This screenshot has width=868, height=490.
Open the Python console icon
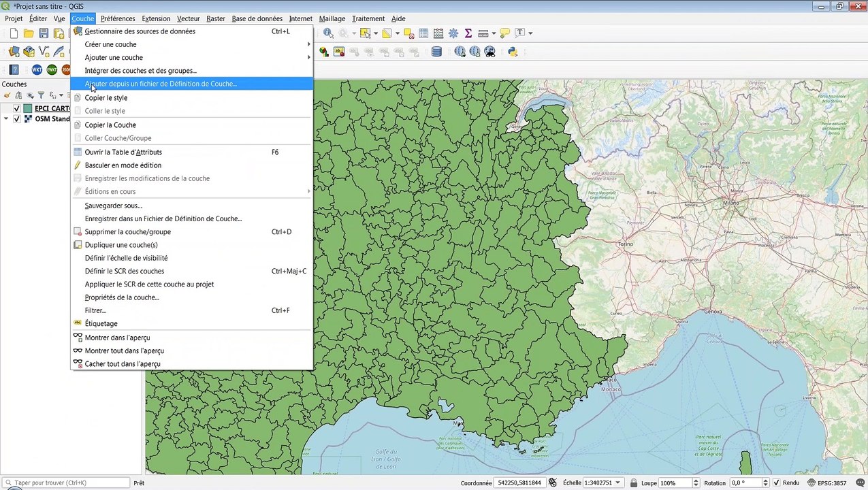click(513, 52)
